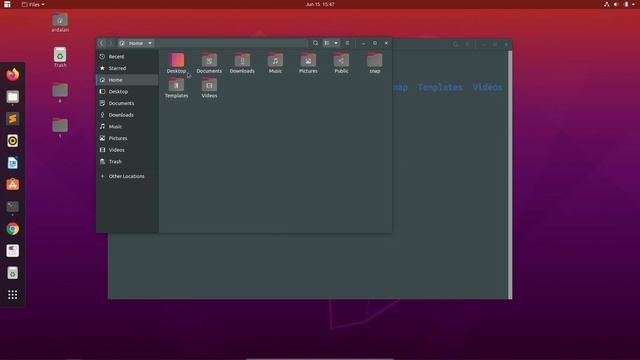The height and width of the screenshot is (360, 640).
Task: Select Downloads in the Files sidebar
Action: (x=127, y=115)
